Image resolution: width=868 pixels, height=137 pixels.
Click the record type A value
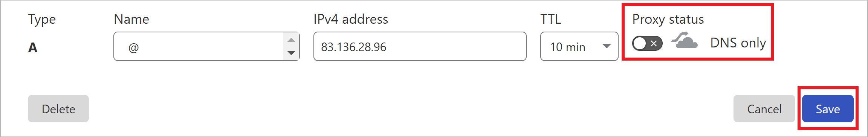pyautogui.click(x=33, y=47)
